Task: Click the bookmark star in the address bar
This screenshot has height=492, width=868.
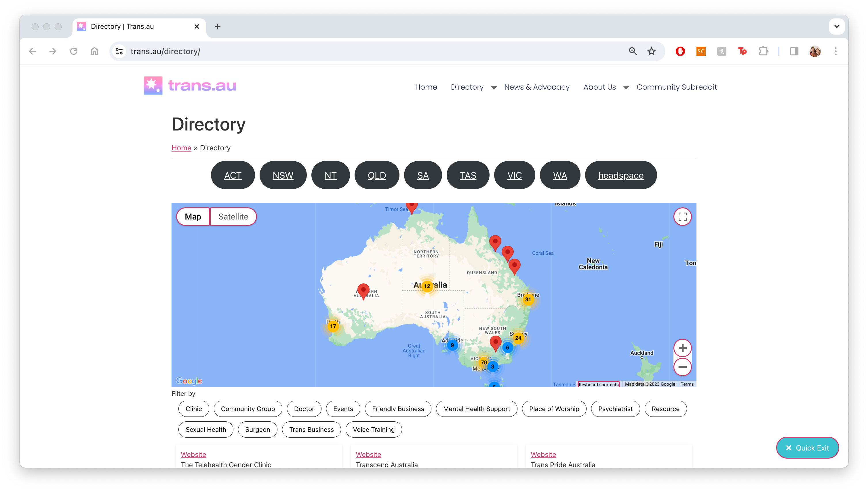Action: pos(651,51)
